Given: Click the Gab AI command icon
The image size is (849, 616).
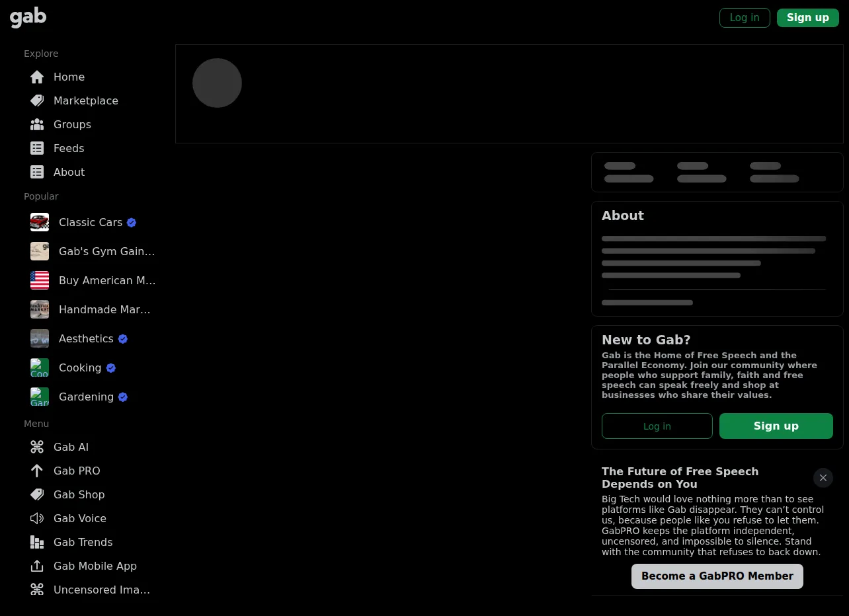Looking at the screenshot, I should coord(37,447).
